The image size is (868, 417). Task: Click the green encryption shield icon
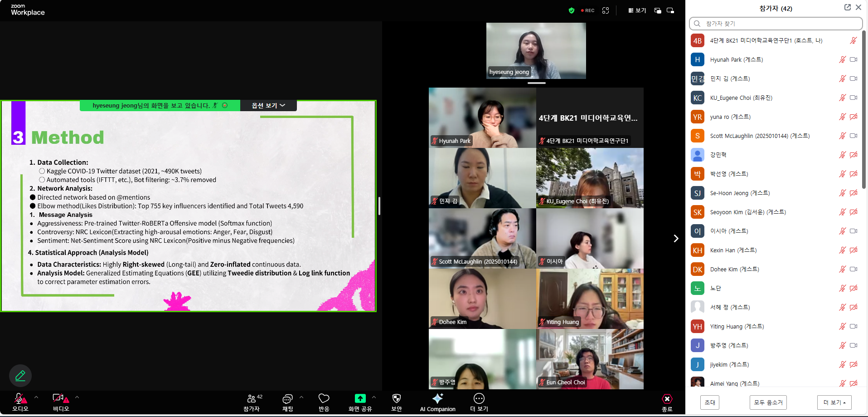tap(571, 10)
